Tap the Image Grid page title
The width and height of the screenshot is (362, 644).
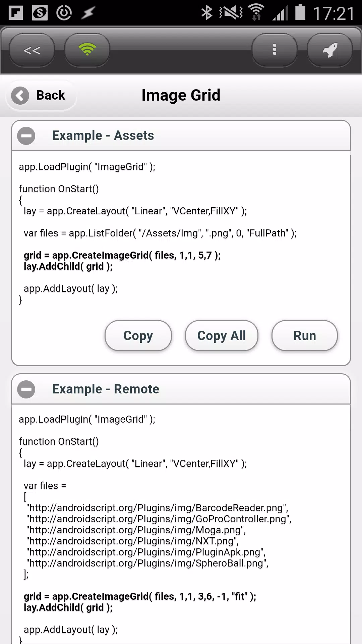[x=181, y=95]
